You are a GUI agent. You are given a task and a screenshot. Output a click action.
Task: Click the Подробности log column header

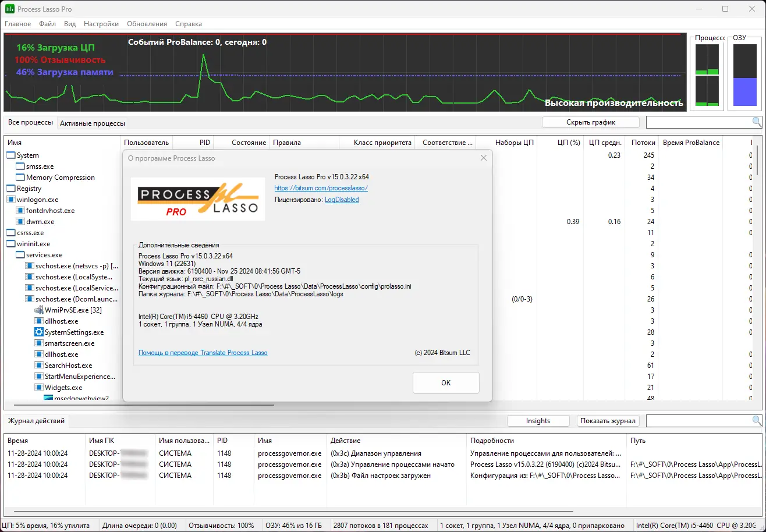(x=547, y=441)
